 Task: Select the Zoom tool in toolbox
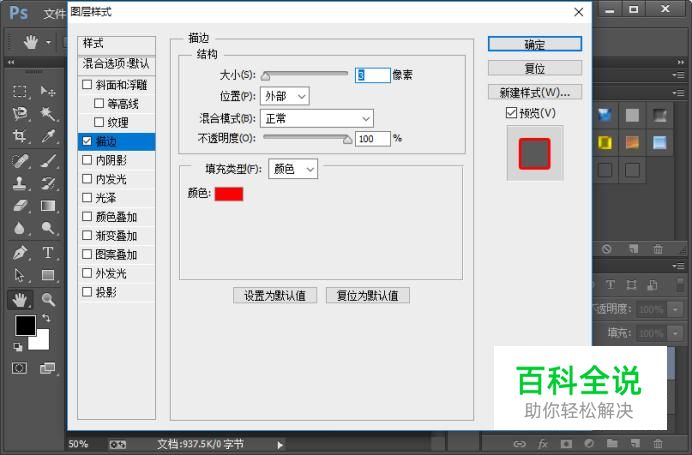click(48, 300)
